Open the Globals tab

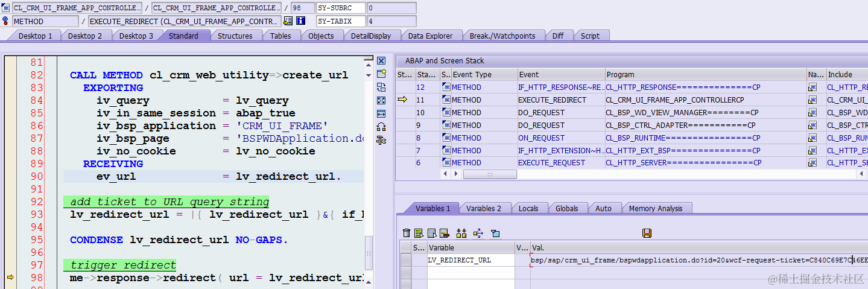pyautogui.click(x=567, y=208)
